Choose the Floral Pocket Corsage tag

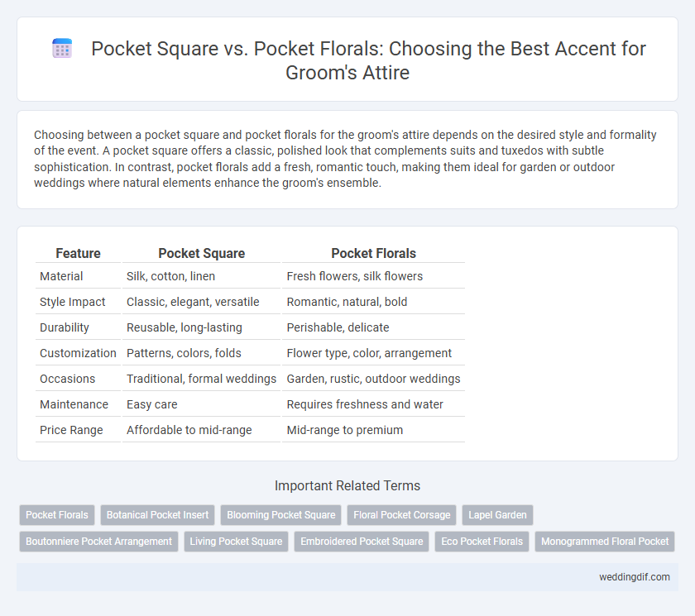[x=401, y=515]
